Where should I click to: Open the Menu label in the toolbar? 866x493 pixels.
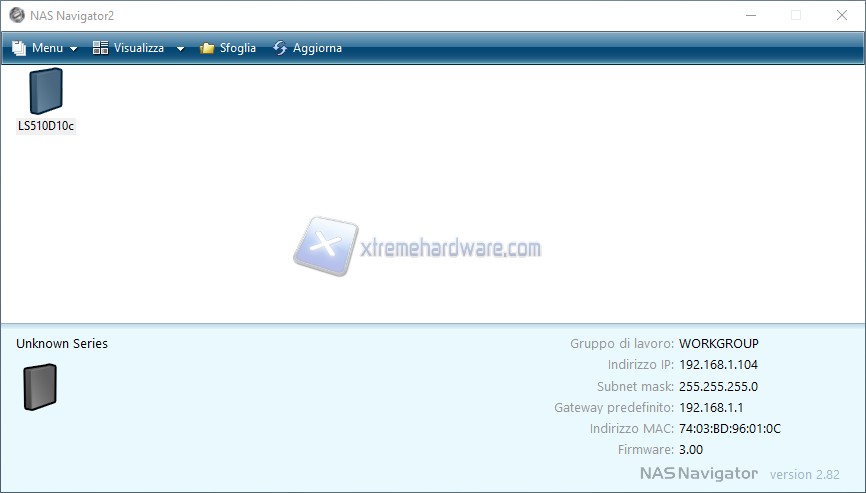point(47,48)
